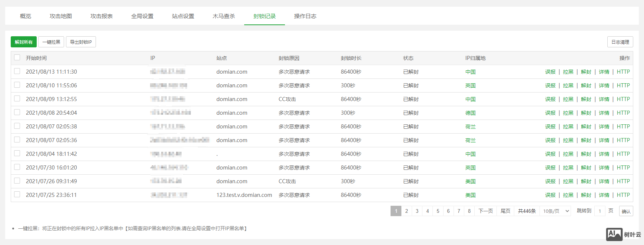Switch to the 攻击地图 tab
This screenshot has width=644, height=245.
coord(61,16)
